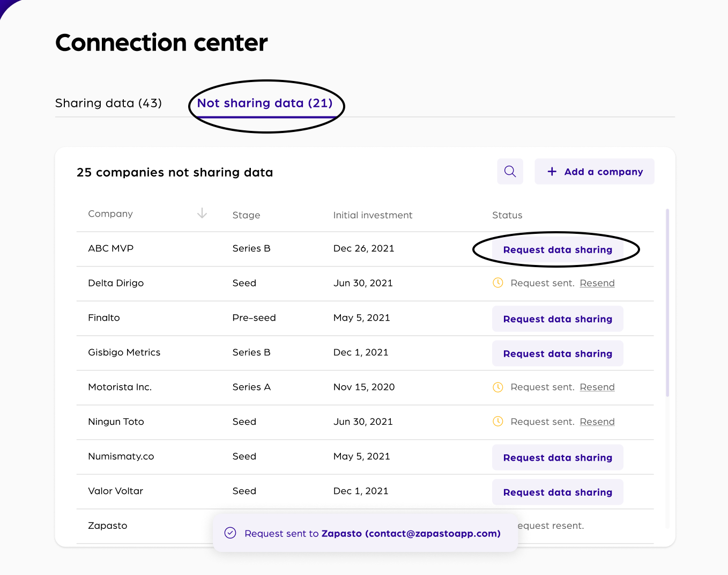The height and width of the screenshot is (575, 728).
Task: Click the clock icon beside Delta Dirigo's request
Action: 498,283
